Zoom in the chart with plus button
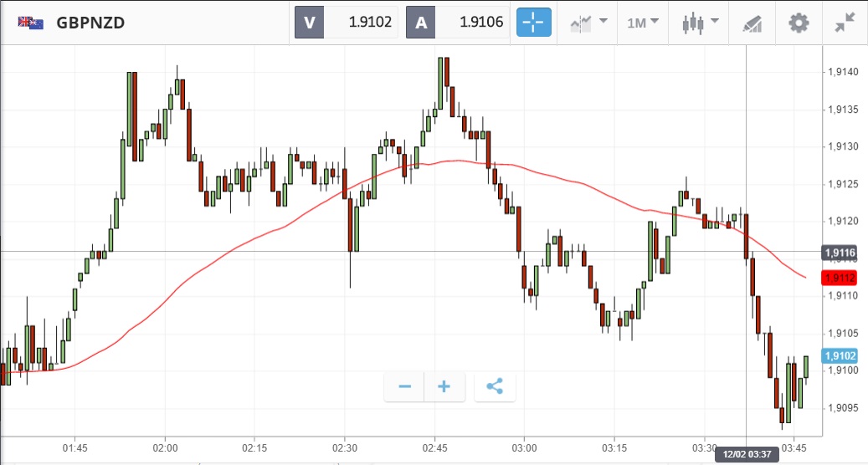Image resolution: width=868 pixels, height=465 pixels. tap(444, 386)
